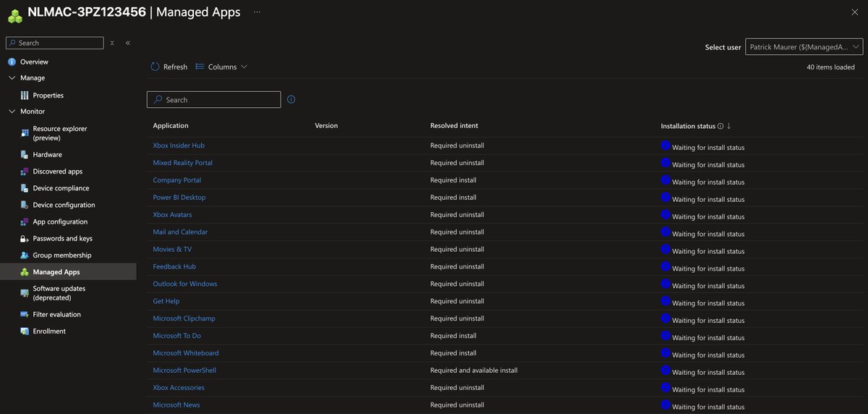Click the Discovered apps icon
Viewport: 868px width, 414px height.
25,172
